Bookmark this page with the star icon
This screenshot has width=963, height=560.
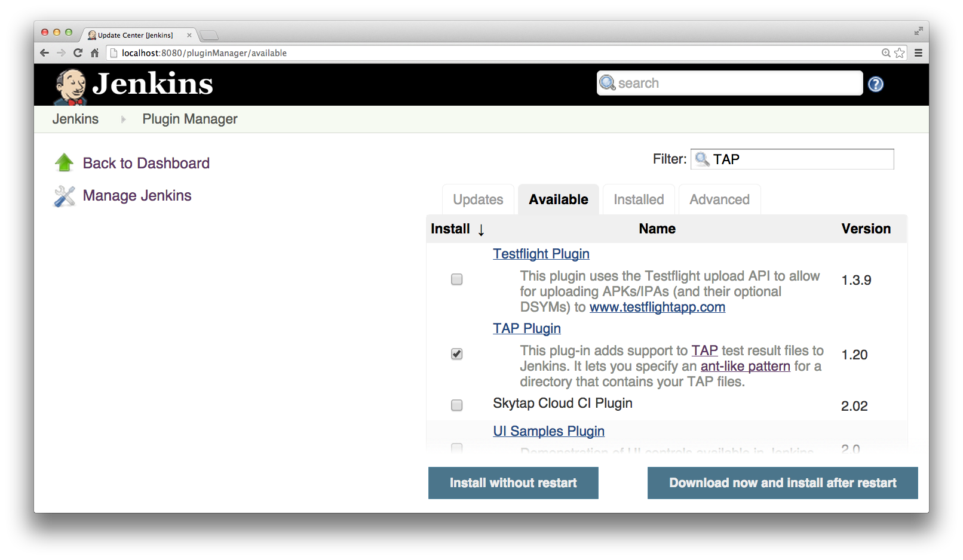(900, 53)
